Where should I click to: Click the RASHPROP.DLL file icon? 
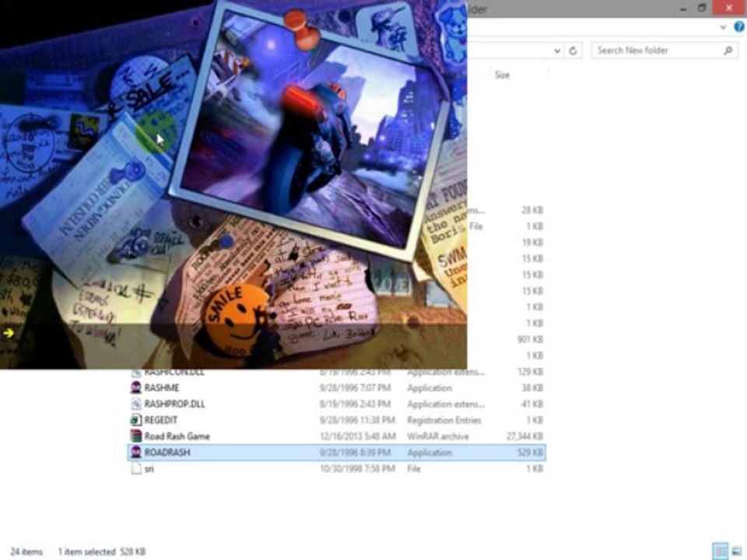(135, 404)
